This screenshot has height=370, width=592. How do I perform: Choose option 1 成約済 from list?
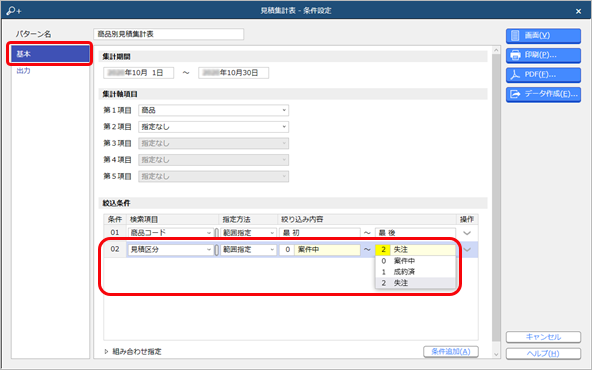coord(415,272)
